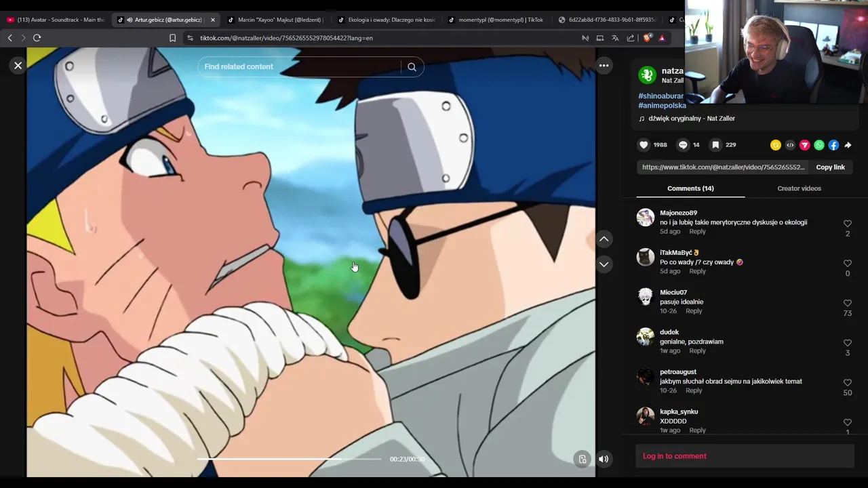The height and width of the screenshot is (488, 868).
Task: Switch to Avatar Soundtrack browser tab
Action: point(56,20)
